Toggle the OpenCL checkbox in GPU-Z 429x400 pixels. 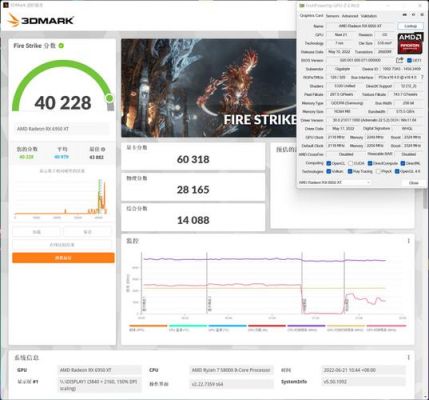[329, 163]
